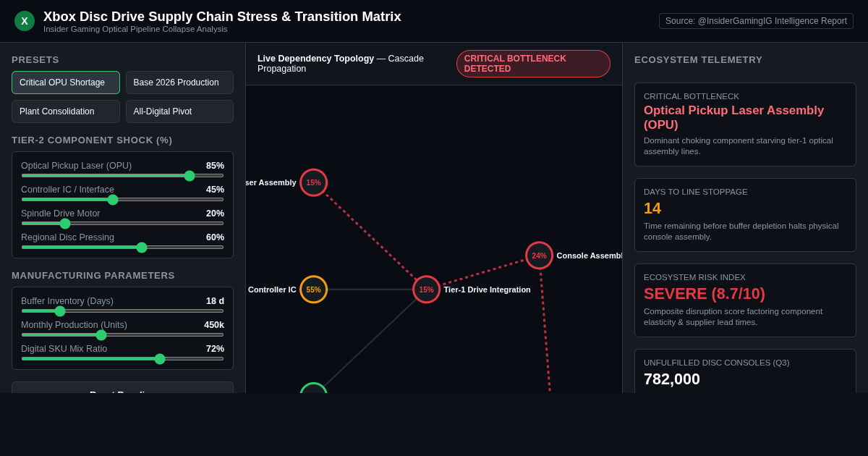Click the green X logo icon
This screenshot has height=456, width=868.
[x=25, y=21]
